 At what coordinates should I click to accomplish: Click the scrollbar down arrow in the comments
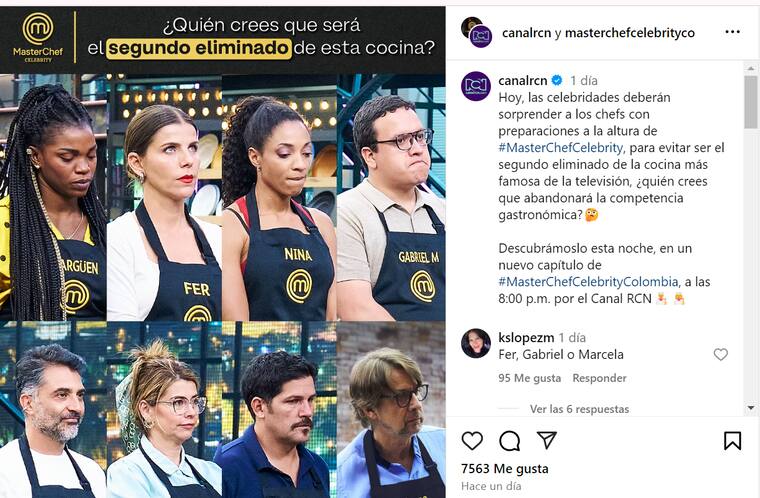(x=751, y=408)
